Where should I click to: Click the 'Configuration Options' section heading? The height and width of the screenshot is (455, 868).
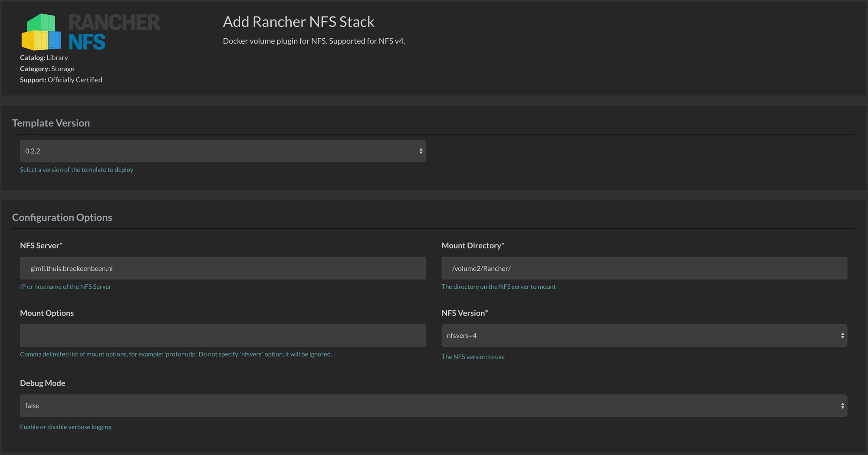click(x=62, y=218)
